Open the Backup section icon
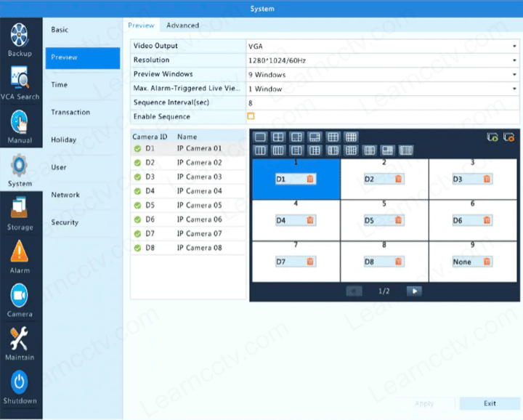The image size is (523, 420). (20, 35)
